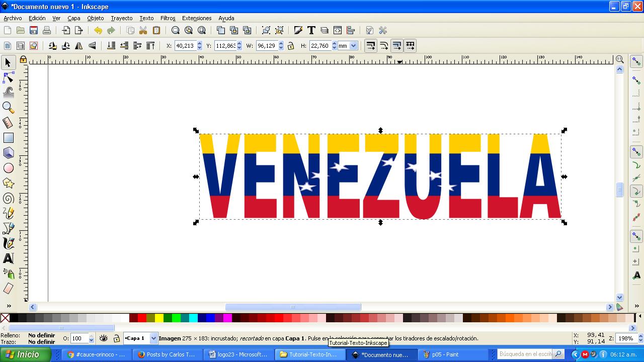Viewport: 644px width, 362px height.
Task: Raise selection to top icon
Action: pyautogui.click(x=150, y=46)
